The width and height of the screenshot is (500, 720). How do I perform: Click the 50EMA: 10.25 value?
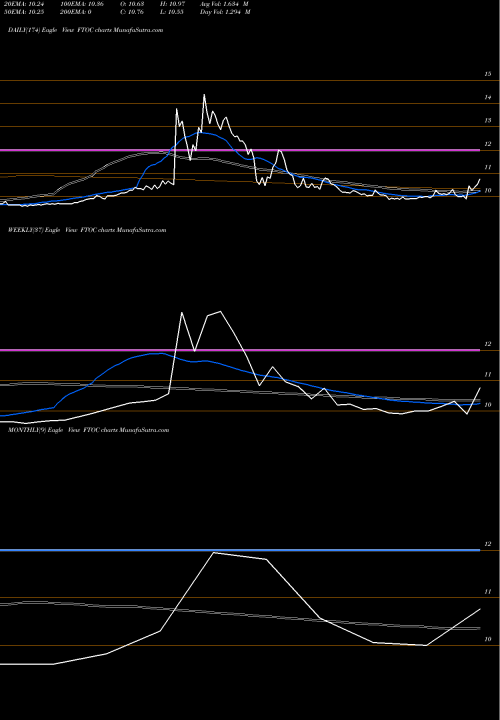point(24,12)
